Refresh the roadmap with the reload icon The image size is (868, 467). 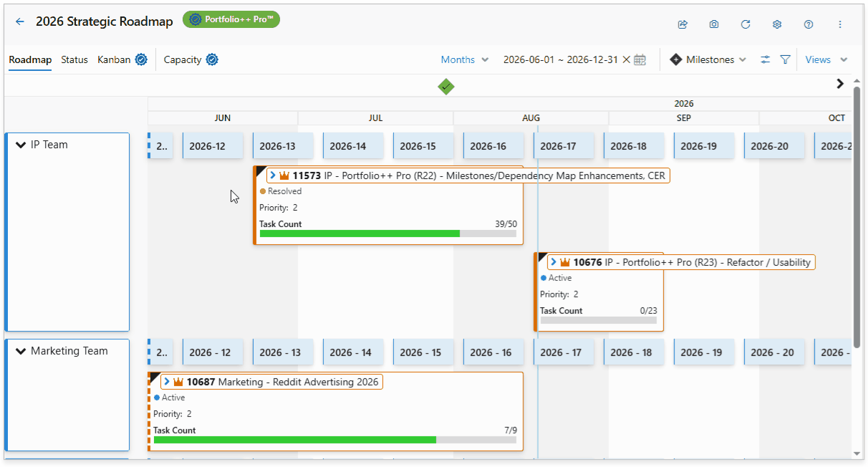click(746, 24)
